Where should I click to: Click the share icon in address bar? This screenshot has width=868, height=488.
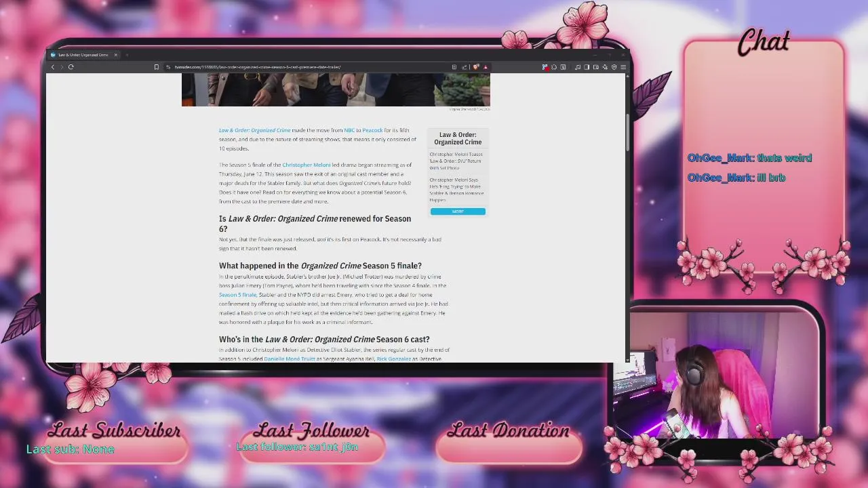(465, 67)
